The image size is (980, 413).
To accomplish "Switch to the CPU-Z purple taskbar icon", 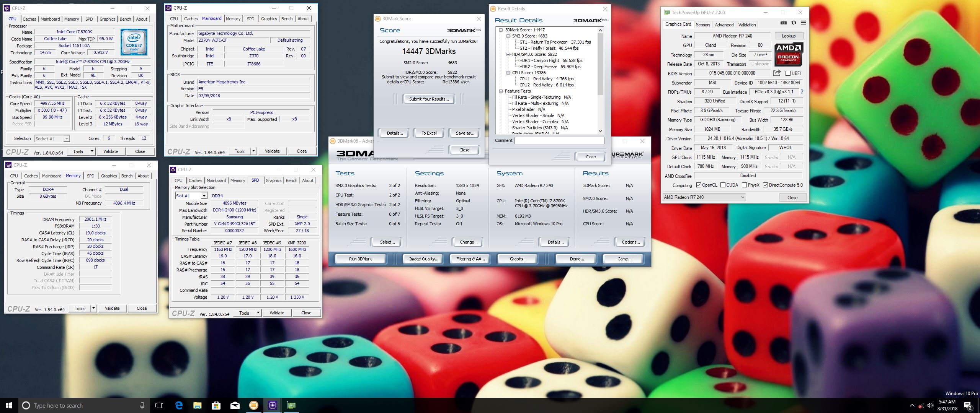I will pos(272,405).
